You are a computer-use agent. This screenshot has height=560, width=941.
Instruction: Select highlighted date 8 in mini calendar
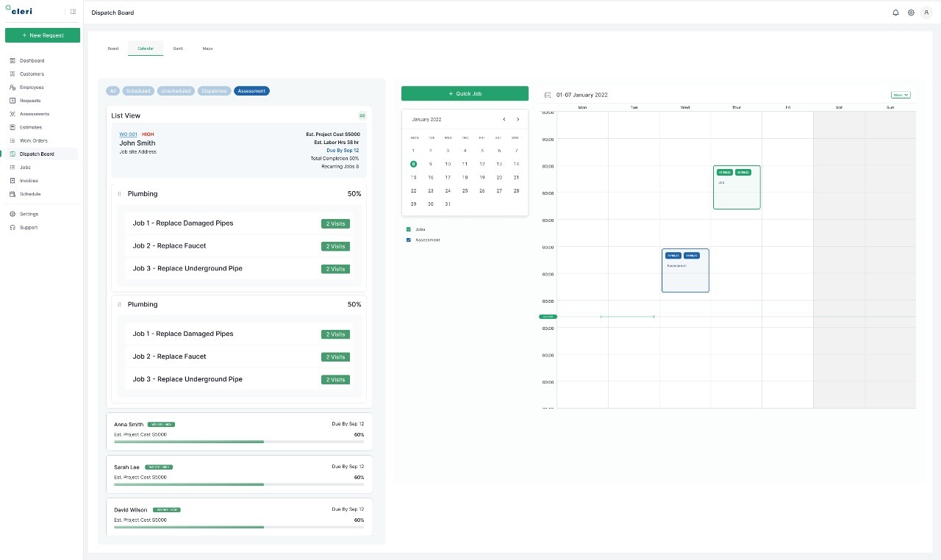[x=413, y=164]
